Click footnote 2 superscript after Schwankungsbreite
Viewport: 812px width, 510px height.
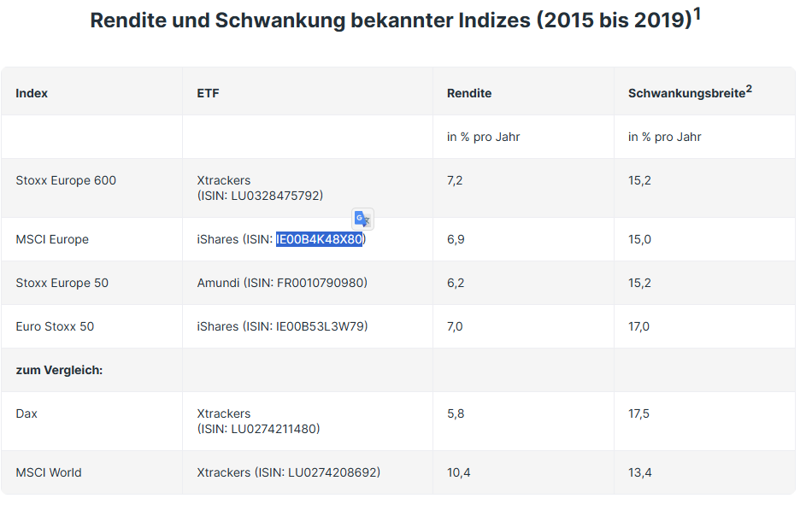(749, 89)
